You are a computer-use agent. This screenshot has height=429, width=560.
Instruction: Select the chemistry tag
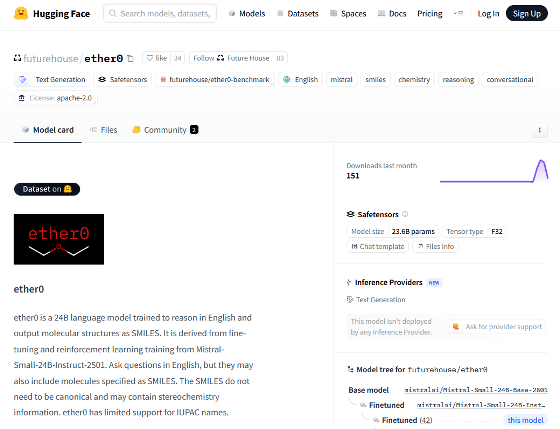coord(414,79)
